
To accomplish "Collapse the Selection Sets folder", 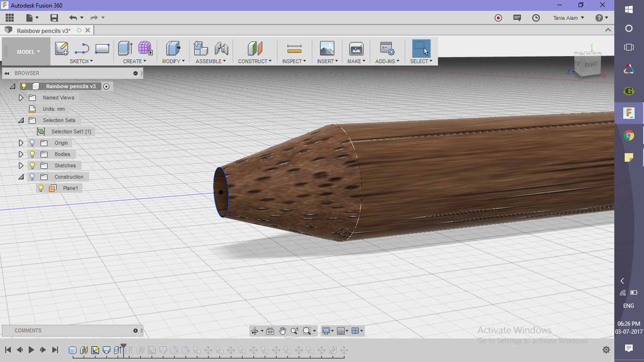I will click(21, 120).
